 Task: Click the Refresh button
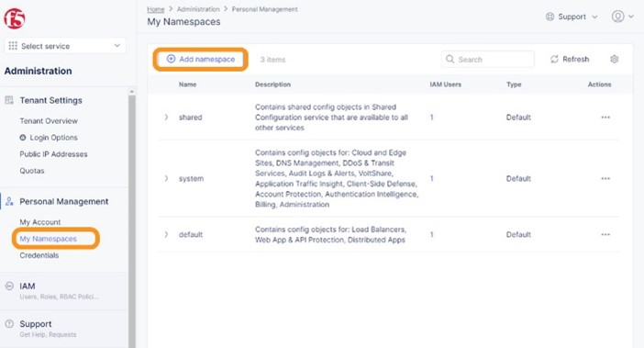[570, 59]
